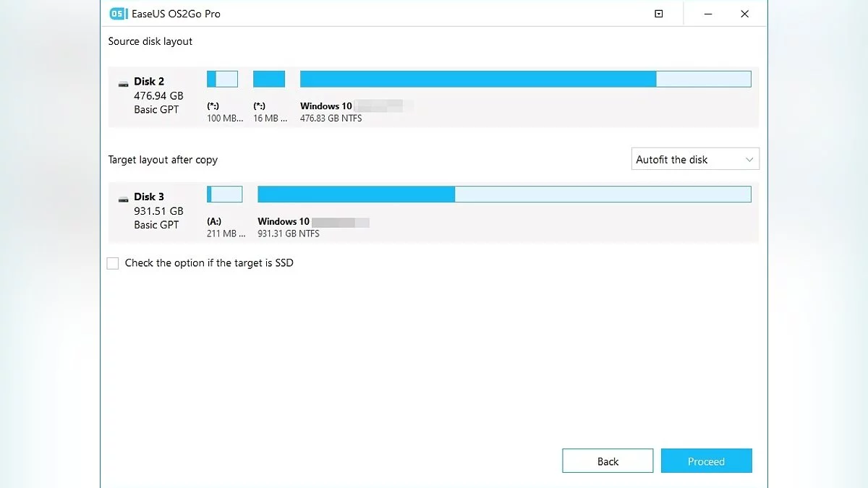Click the EaseUS OS2Go logo icon

(x=117, y=14)
